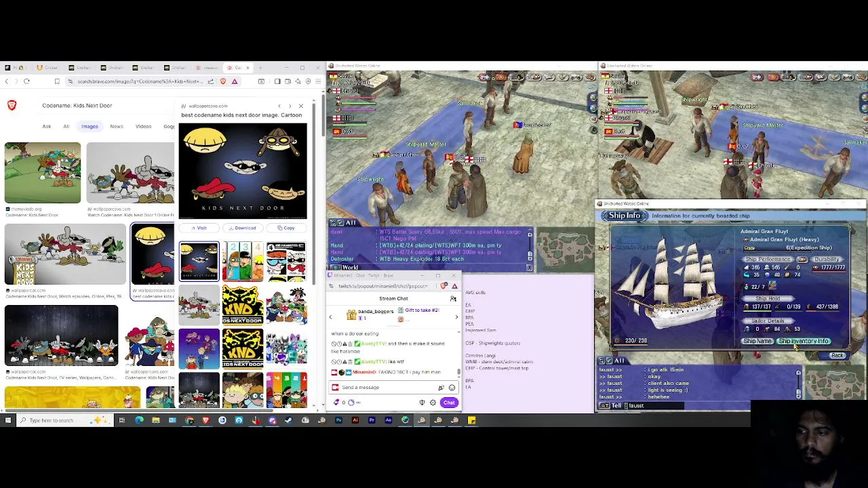Open Brave Shields in Twitch popout
Viewport: 868px width, 488px height.
pos(444,286)
